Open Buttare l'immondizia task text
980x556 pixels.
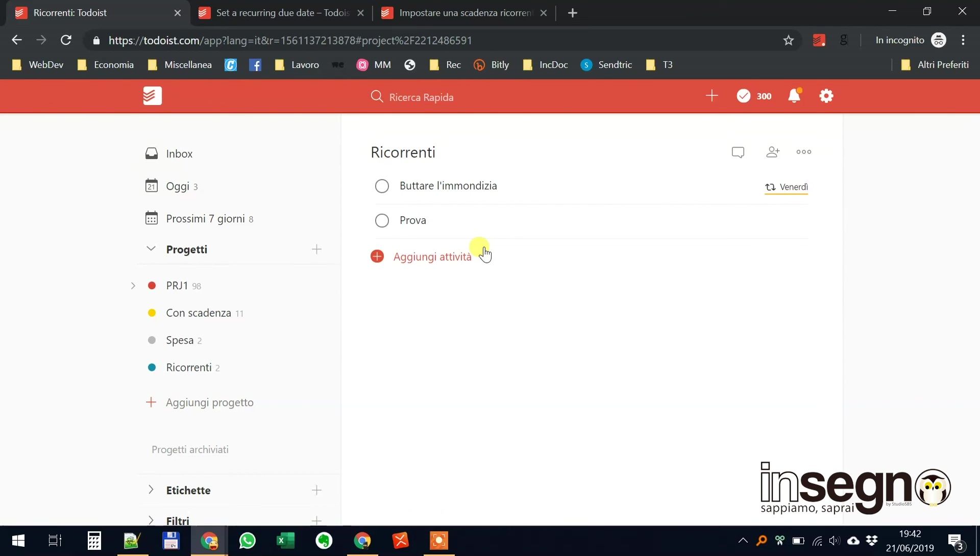(448, 186)
